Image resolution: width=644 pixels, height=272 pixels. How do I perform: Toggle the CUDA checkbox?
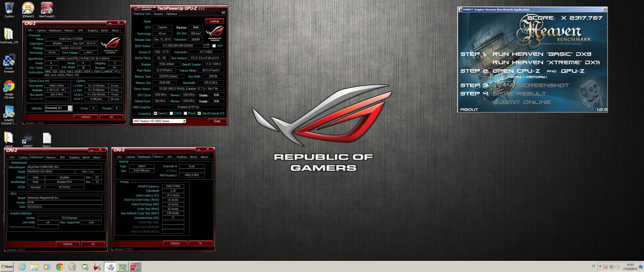coord(171,113)
